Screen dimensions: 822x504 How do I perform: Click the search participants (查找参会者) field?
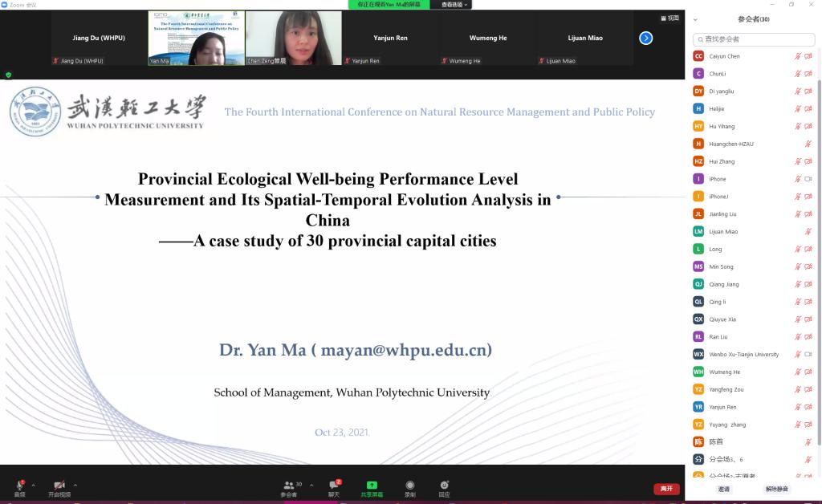[x=755, y=39]
